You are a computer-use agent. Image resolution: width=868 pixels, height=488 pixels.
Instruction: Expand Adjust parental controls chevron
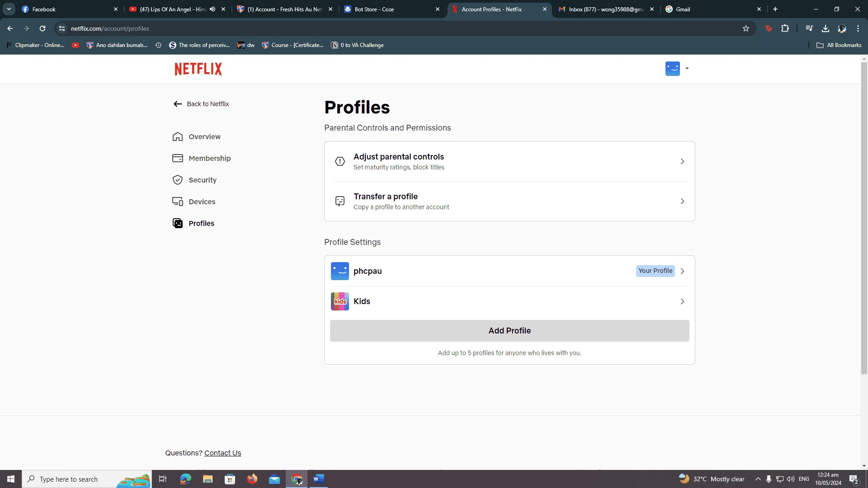tap(682, 161)
